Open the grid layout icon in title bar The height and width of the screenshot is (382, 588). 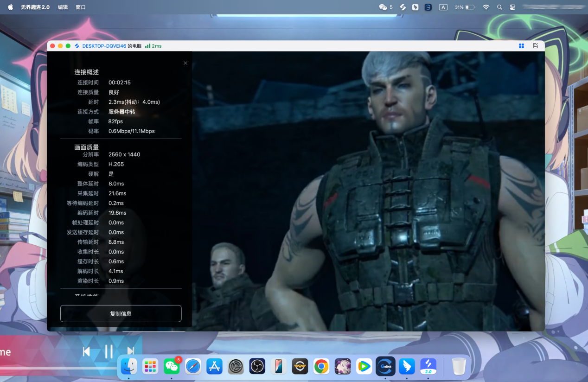coord(521,46)
